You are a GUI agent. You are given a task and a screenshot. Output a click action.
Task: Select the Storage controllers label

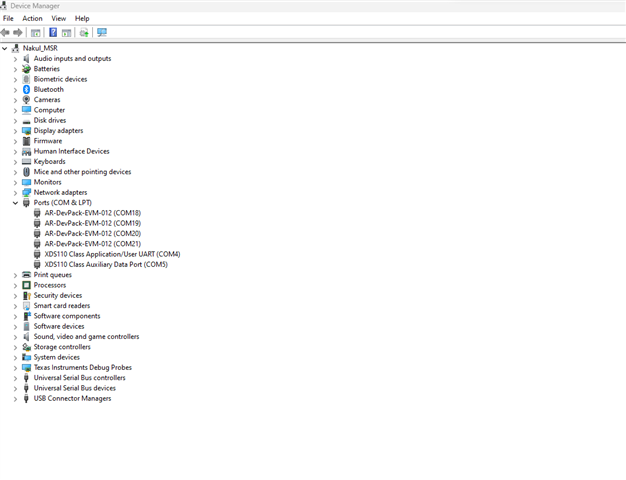pyautogui.click(x=62, y=347)
